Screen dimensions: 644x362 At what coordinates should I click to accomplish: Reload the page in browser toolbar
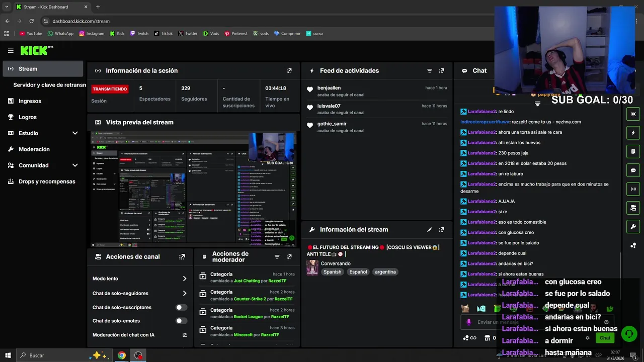pos(31,21)
